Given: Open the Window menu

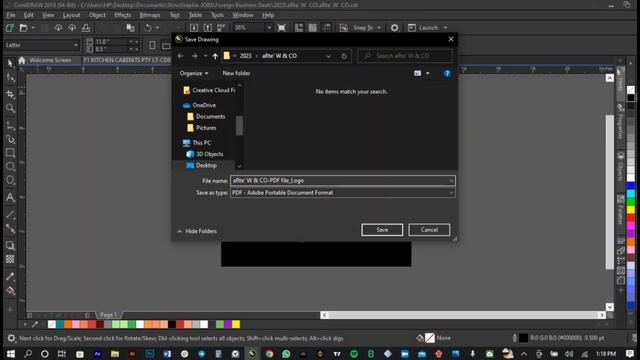Looking at the screenshot, I should tap(243, 15).
